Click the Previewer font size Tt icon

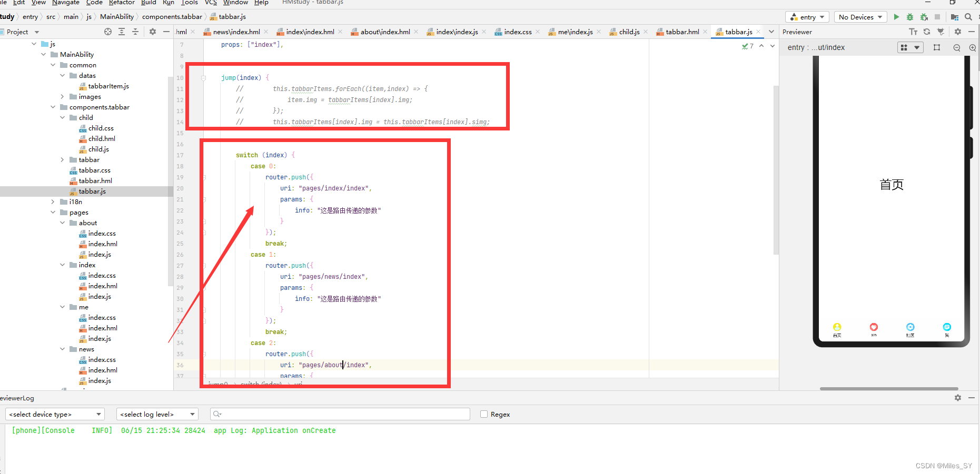(913, 32)
